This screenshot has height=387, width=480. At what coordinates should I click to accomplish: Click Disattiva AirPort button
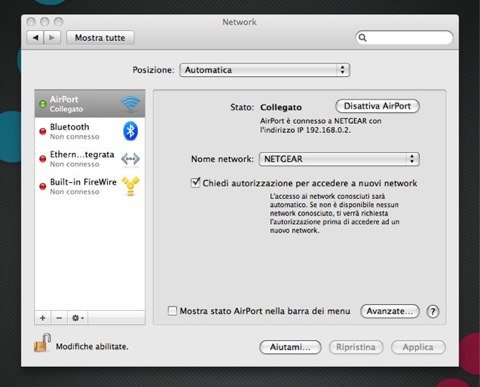point(377,106)
